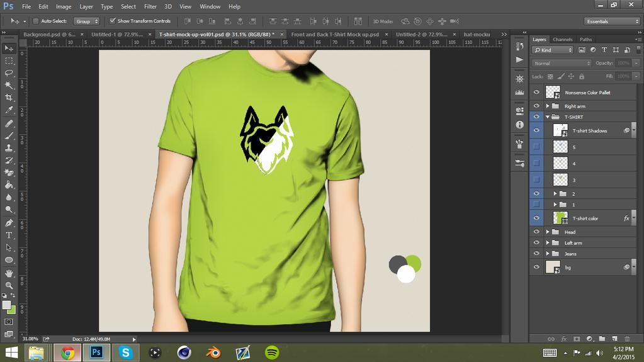Select the Zoom tool
The height and width of the screenshot is (362, 644).
[x=9, y=285]
